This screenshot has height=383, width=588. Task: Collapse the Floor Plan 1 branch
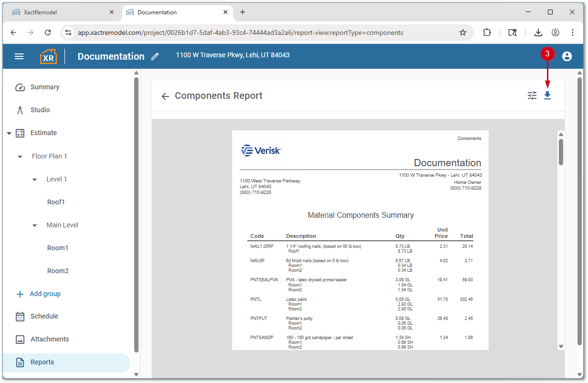coord(20,156)
